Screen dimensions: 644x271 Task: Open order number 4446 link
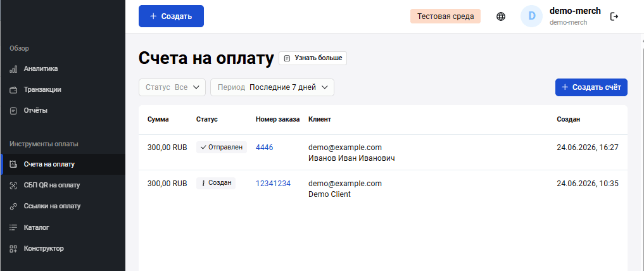tap(265, 148)
